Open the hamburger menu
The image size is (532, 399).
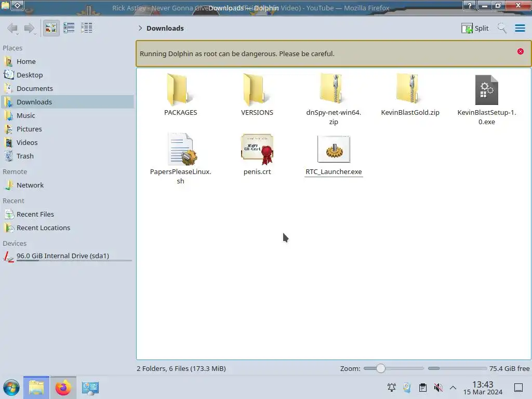(x=520, y=28)
